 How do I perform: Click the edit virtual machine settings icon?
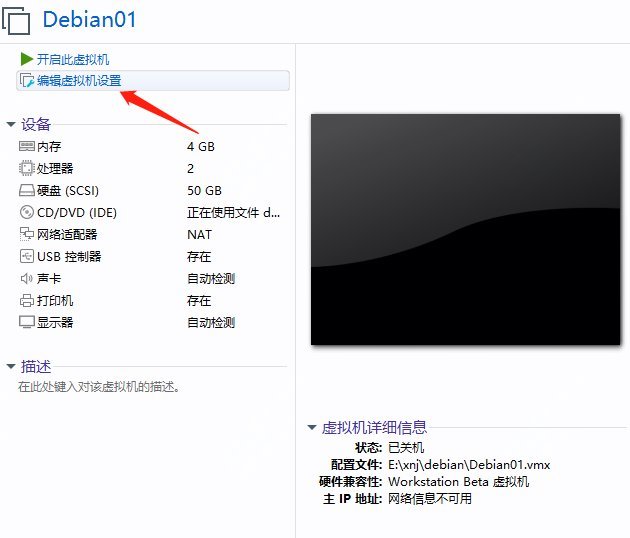click(27, 81)
